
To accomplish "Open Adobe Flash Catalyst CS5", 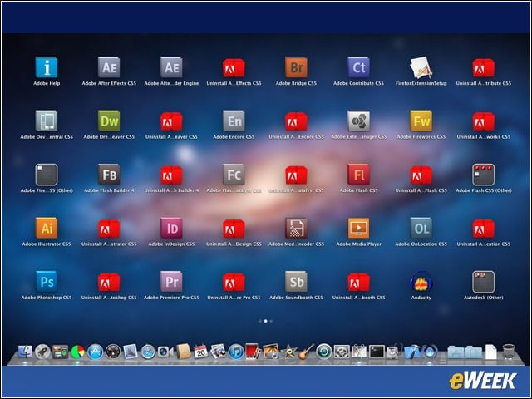I will [x=234, y=175].
